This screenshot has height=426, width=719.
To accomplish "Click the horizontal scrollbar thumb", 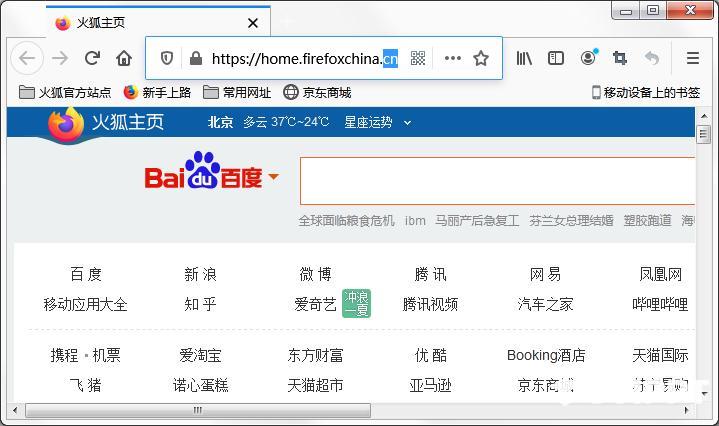I will point(198,410).
